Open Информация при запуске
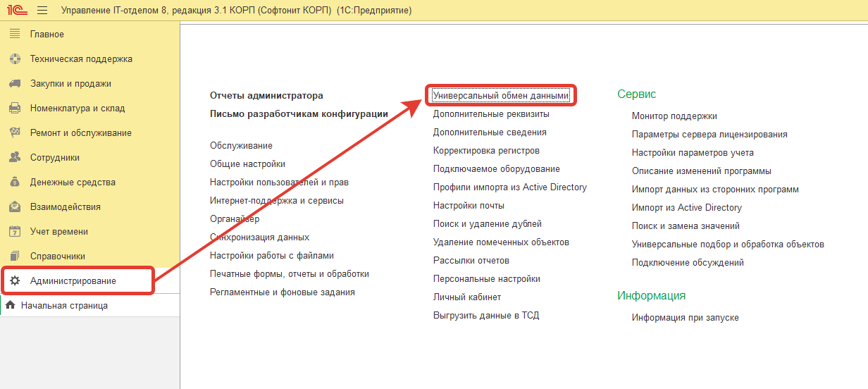Image resolution: width=868 pixels, height=389 pixels. point(686,318)
